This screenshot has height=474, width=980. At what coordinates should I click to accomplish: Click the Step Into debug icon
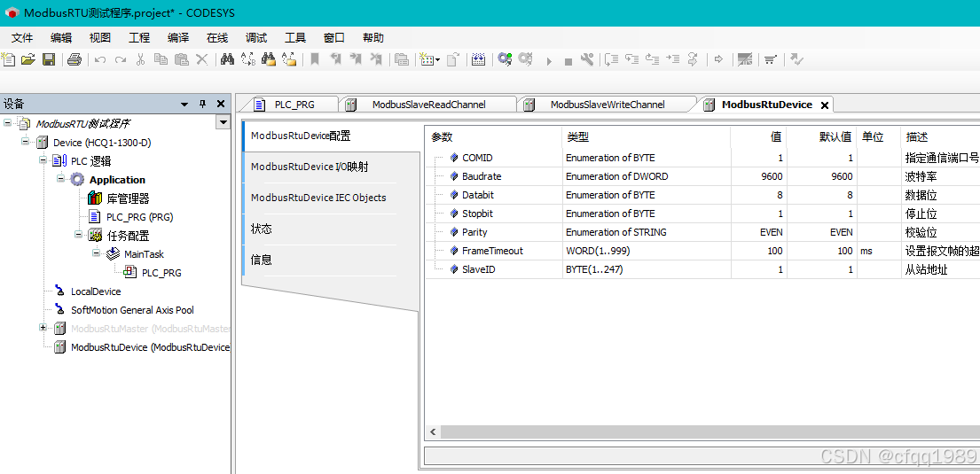click(631, 60)
